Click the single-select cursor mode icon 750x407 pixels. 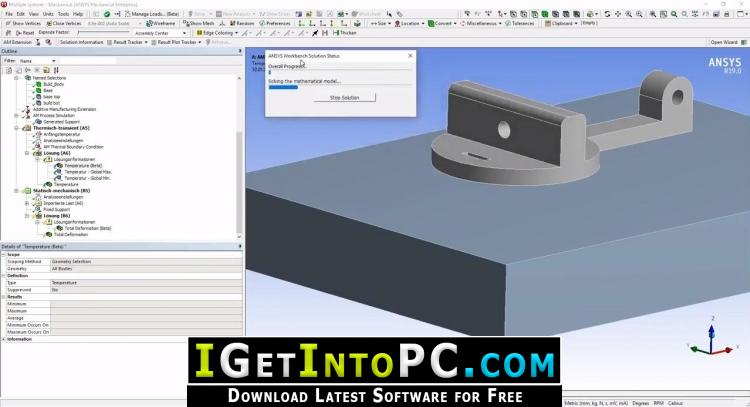tap(501, 14)
